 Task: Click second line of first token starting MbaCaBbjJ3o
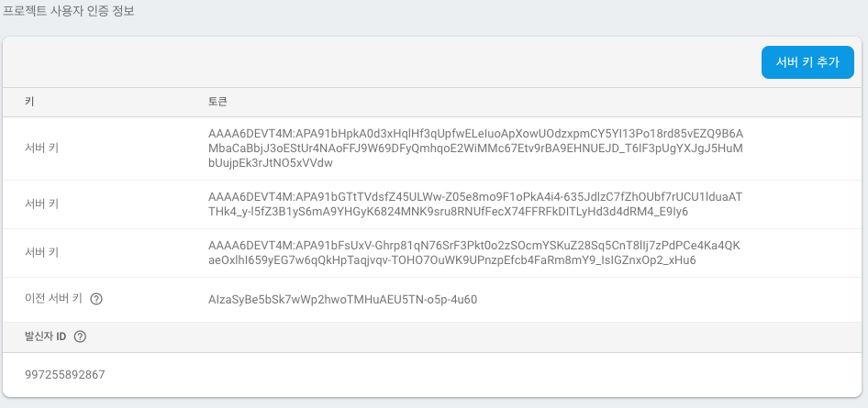(x=475, y=149)
